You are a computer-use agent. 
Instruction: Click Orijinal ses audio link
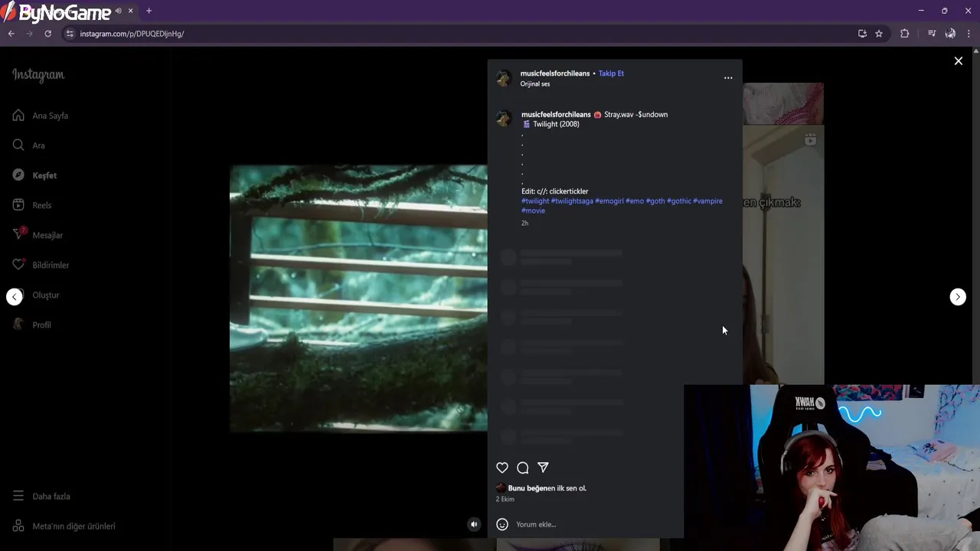(x=535, y=84)
